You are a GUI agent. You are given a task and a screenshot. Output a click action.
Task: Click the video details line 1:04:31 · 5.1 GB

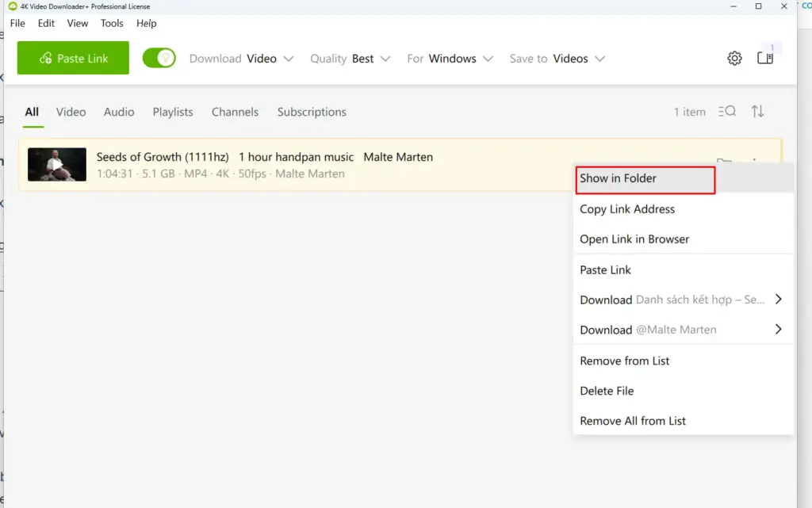(220, 174)
